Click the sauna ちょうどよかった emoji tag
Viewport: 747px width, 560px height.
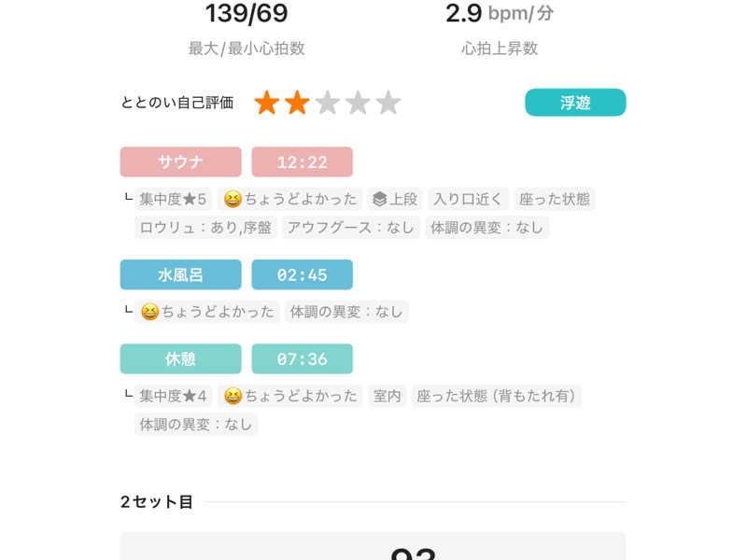pyautogui.click(x=290, y=199)
